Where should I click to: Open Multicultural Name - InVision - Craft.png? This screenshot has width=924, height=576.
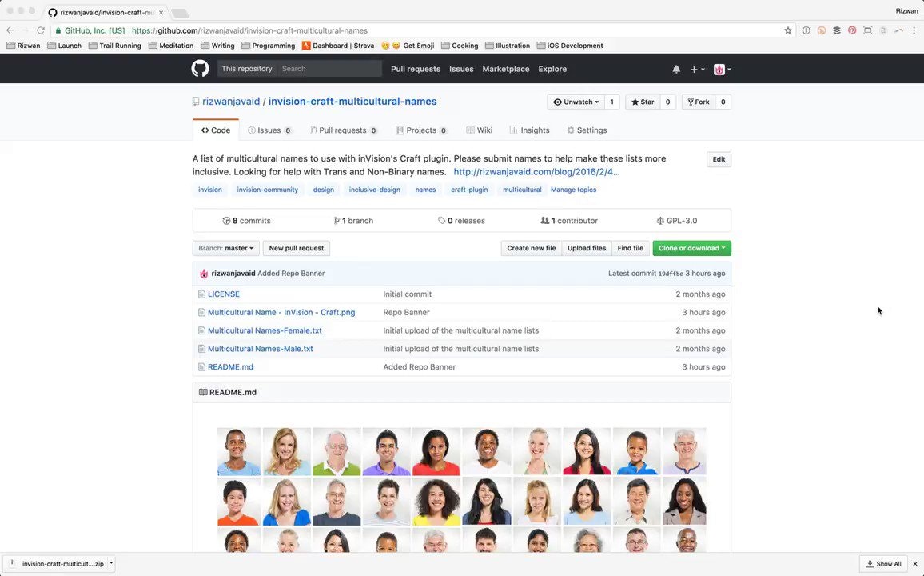pos(281,313)
